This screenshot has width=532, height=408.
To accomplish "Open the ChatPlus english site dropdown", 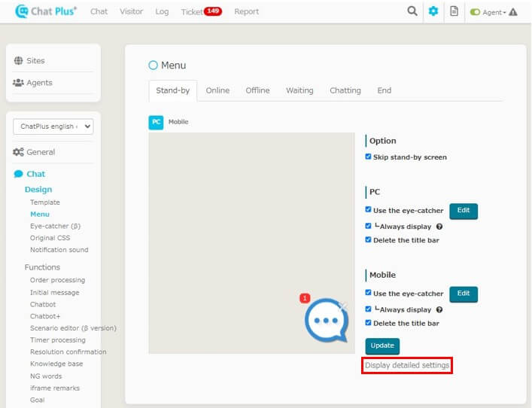I will coord(53,126).
